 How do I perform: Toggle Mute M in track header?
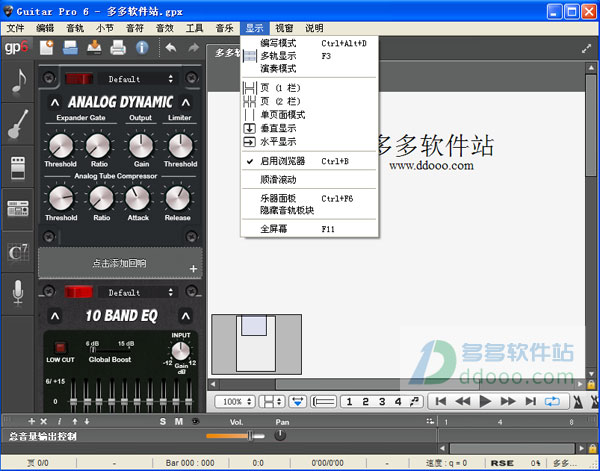point(179,421)
